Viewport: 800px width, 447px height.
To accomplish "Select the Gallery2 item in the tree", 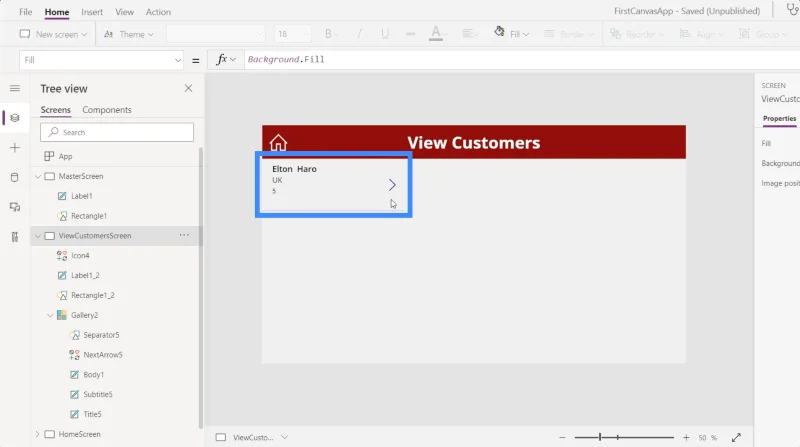I will (84, 315).
